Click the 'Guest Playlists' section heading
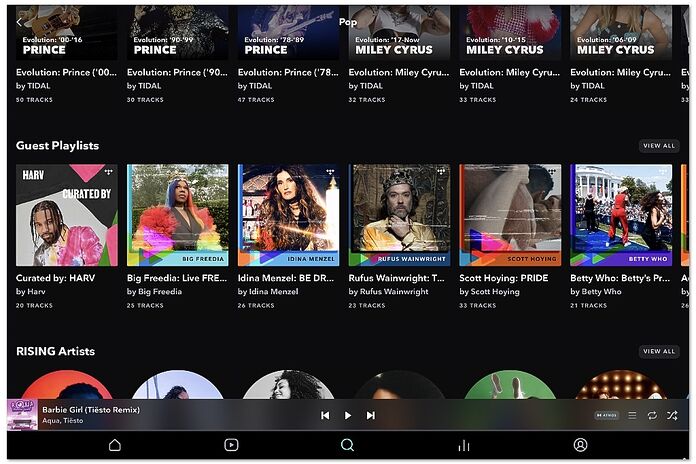The height and width of the screenshot is (464, 696). 57,146
